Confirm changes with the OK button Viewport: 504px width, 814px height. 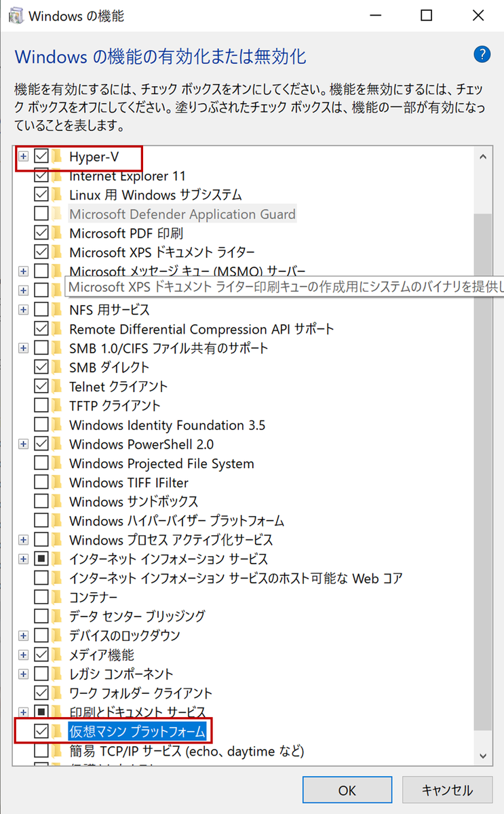(347, 790)
